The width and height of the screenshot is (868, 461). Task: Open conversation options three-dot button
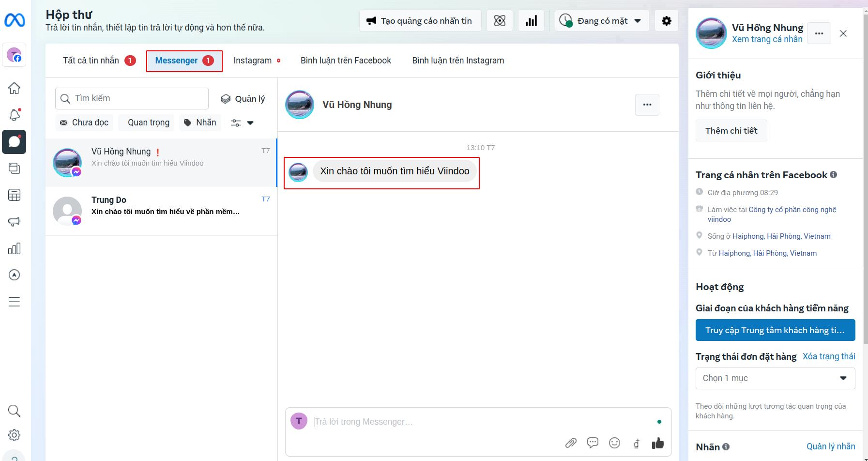click(x=647, y=105)
